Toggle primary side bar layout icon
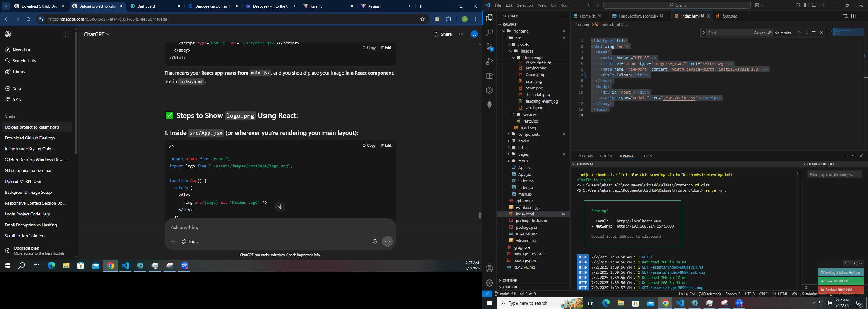 point(806,5)
